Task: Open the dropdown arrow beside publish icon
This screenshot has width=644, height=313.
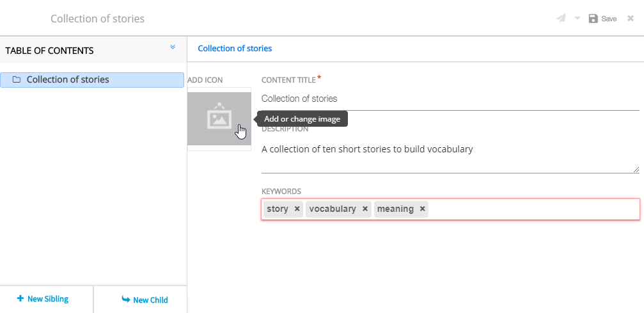Action: (577, 19)
